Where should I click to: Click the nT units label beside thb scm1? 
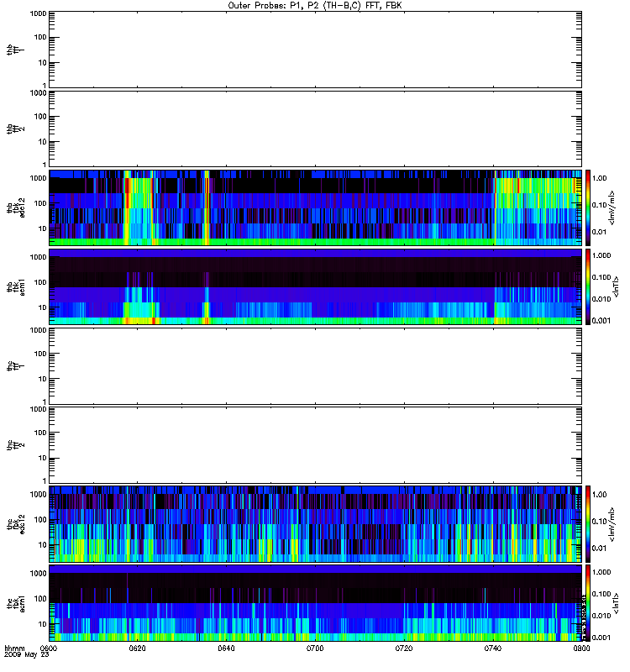(x=617, y=286)
